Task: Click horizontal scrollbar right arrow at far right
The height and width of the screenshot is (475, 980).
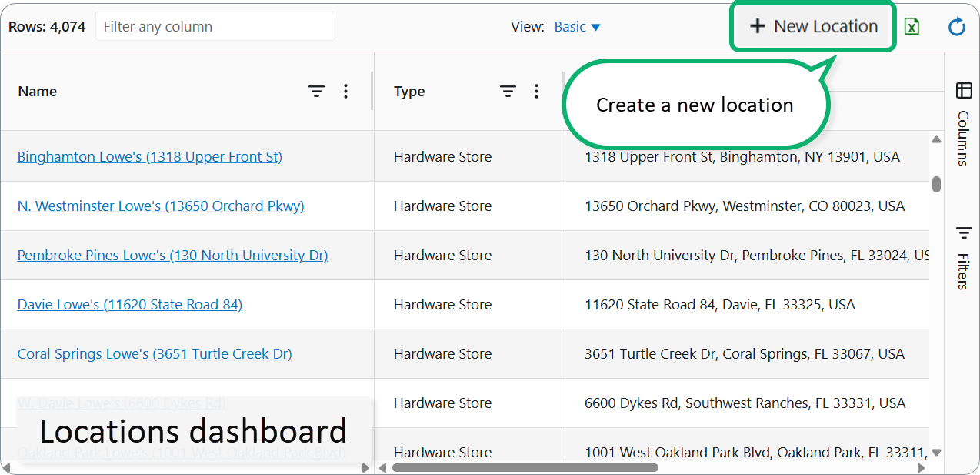Action: 922,467
